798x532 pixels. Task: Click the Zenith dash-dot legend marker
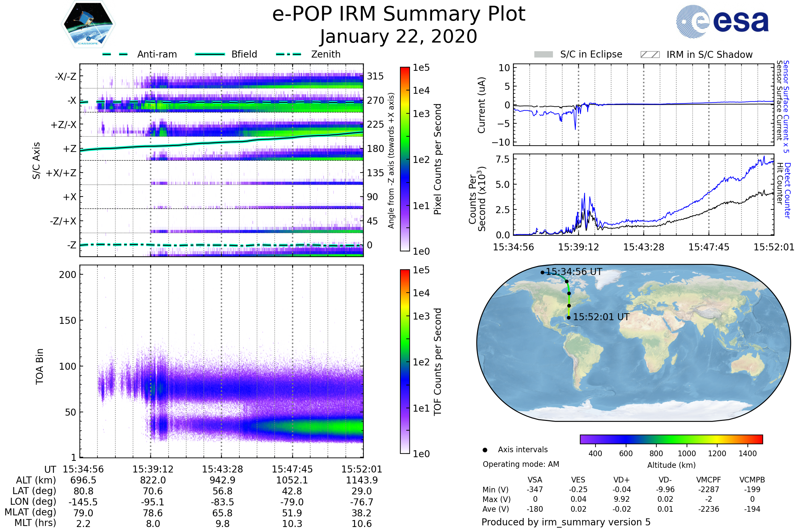click(289, 54)
